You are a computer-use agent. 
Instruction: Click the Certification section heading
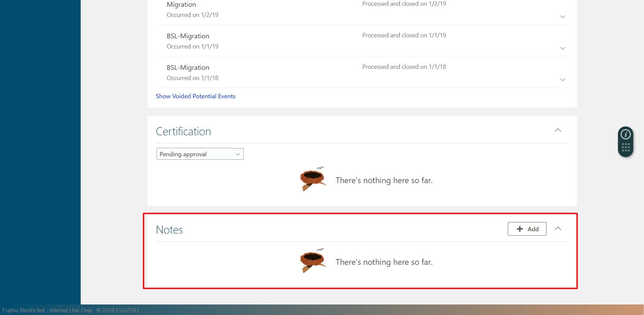tap(183, 131)
